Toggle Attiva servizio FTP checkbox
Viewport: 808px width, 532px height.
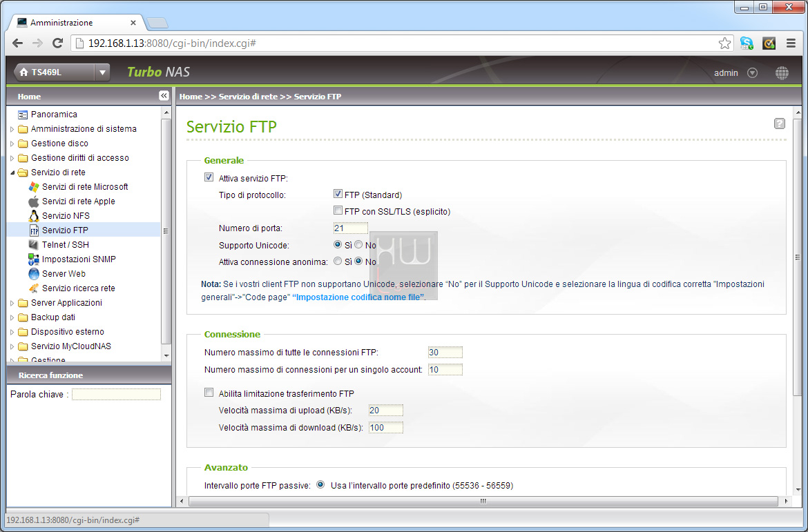(209, 177)
